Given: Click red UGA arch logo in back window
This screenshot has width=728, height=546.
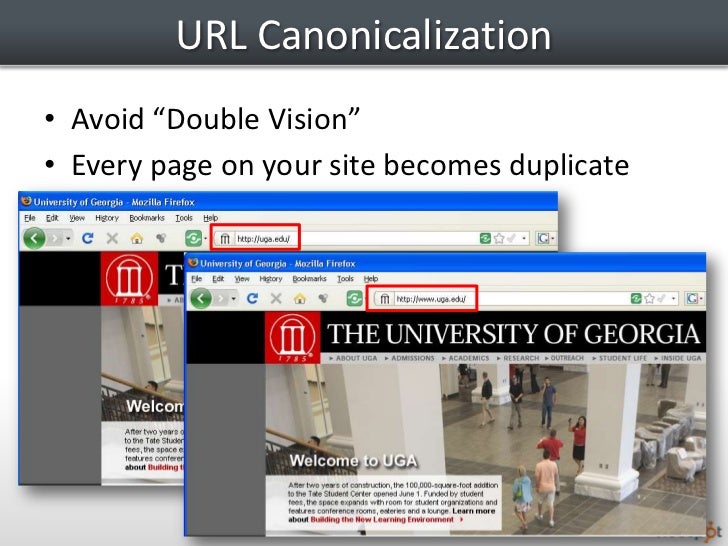Looking at the screenshot, I should point(129,278).
